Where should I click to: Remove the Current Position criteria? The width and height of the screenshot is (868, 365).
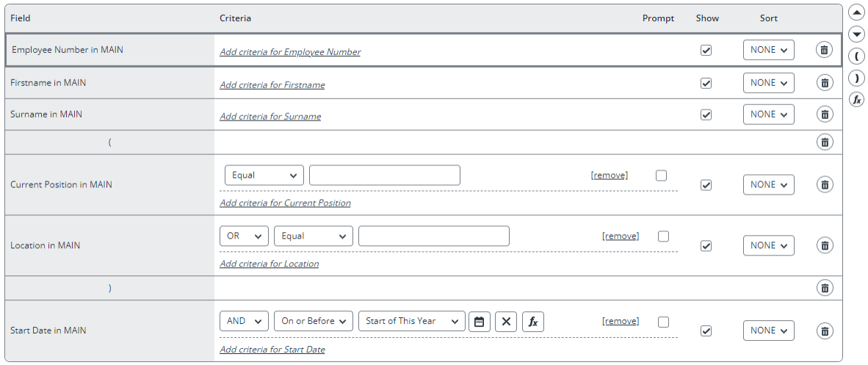pos(610,175)
